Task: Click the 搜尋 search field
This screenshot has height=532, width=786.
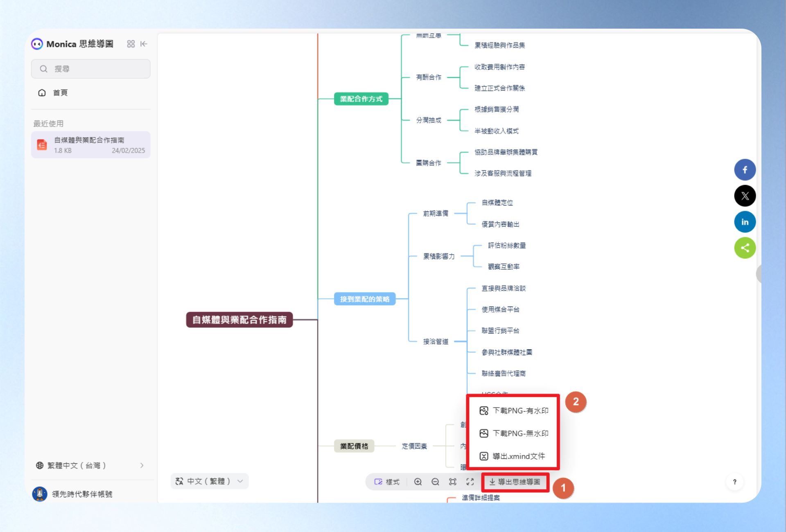Action: tap(90, 69)
